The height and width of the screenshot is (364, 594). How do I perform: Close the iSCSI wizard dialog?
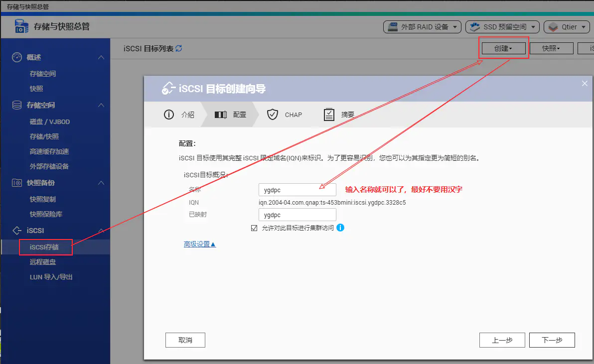coord(585,84)
